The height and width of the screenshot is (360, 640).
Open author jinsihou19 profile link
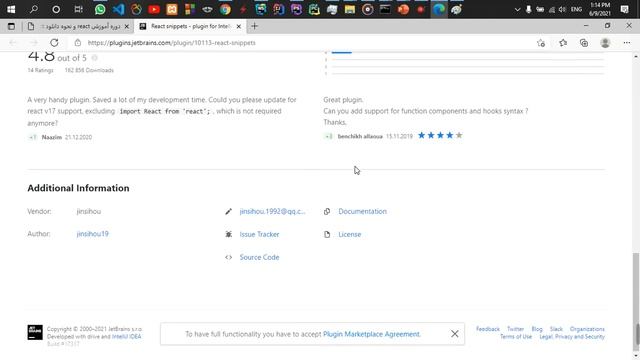(x=93, y=234)
